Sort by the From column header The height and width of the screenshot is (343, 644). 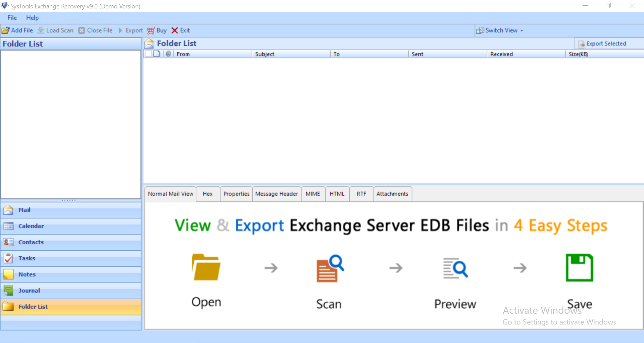[x=212, y=54]
